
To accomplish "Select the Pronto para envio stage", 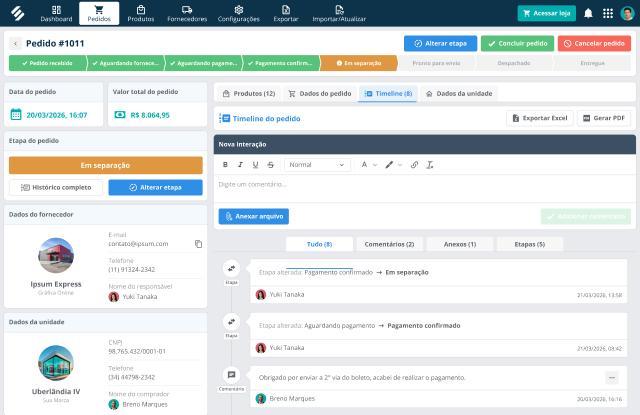I will pyautogui.click(x=436, y=63).
